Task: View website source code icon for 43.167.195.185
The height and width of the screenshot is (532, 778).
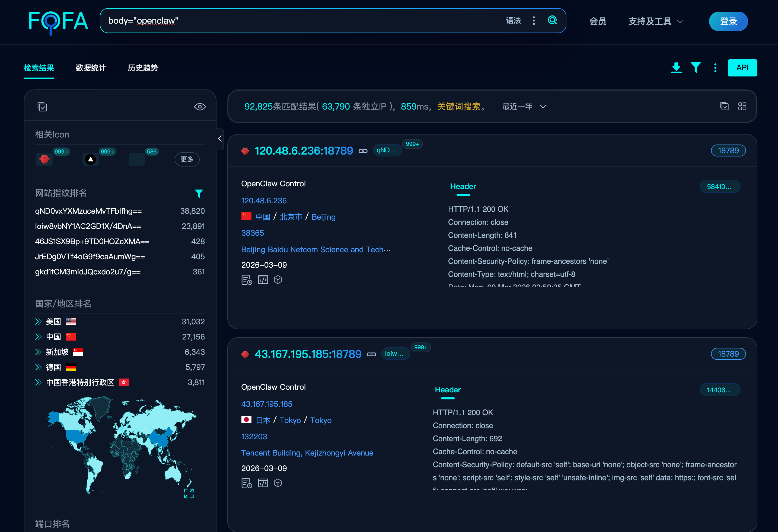Action: (263, 483)
